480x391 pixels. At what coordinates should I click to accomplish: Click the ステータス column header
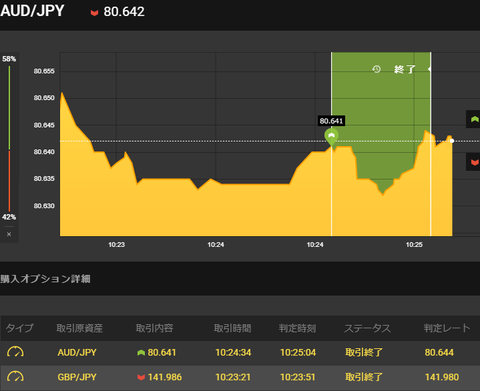pos(367,328)
